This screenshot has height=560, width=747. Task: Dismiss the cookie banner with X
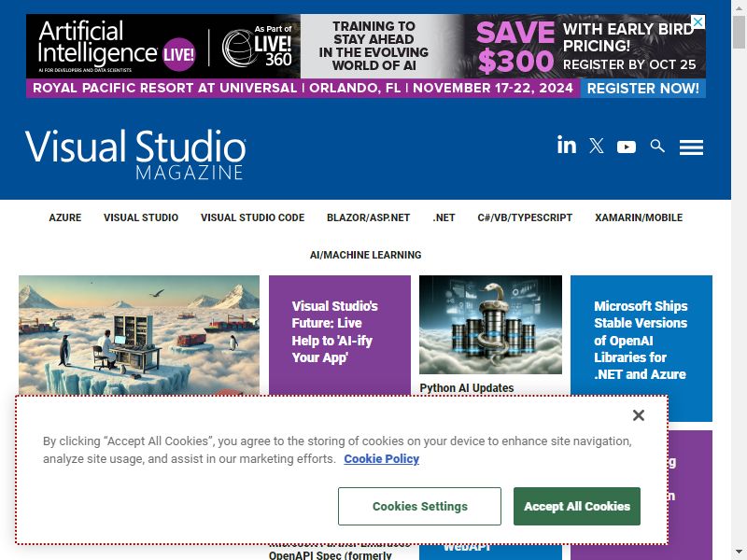(x=639, y=415)
